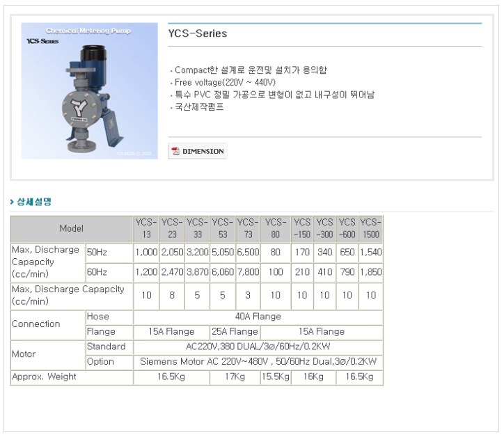Click the 60Hz row label

tap(109, 273)
